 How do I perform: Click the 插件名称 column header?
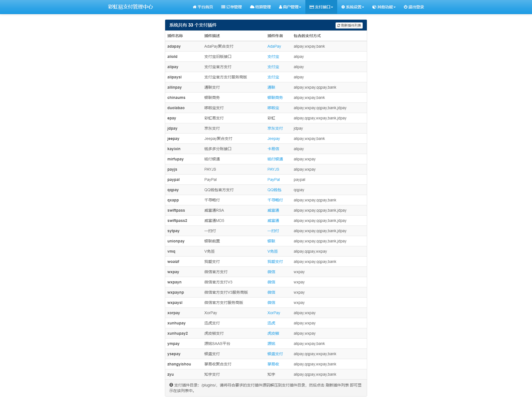click(175, 36)
